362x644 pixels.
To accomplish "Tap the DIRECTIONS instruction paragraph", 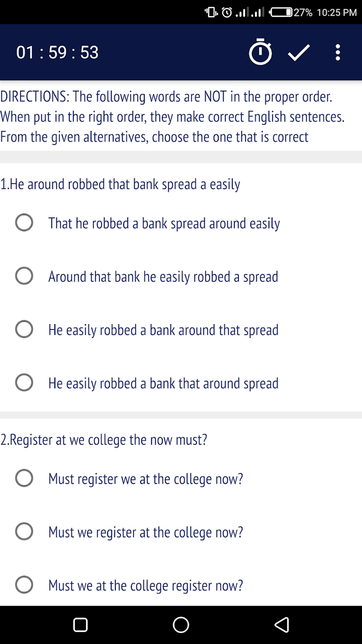I will pyautogui.click(x=172, y=116).
